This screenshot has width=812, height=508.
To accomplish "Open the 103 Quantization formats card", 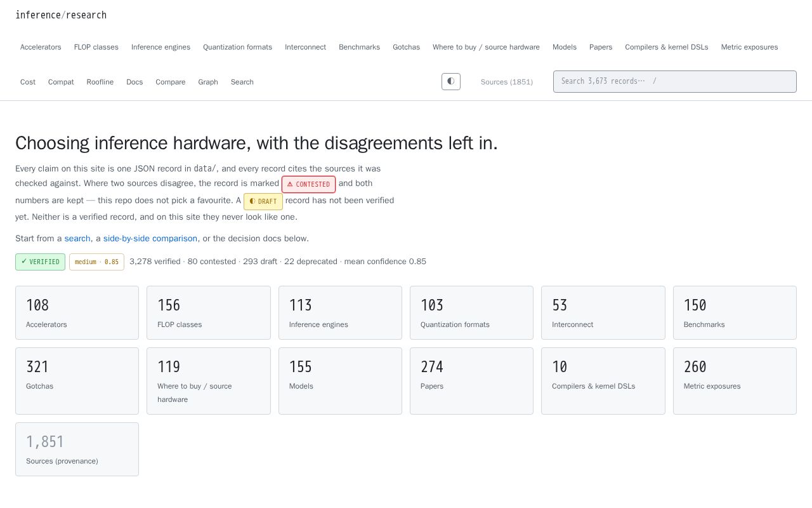I will coord(471,312).
